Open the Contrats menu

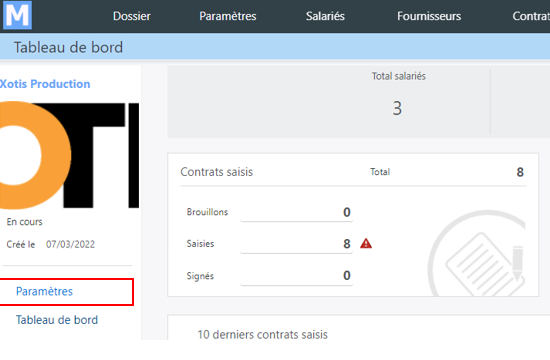[x=531, y=16]
